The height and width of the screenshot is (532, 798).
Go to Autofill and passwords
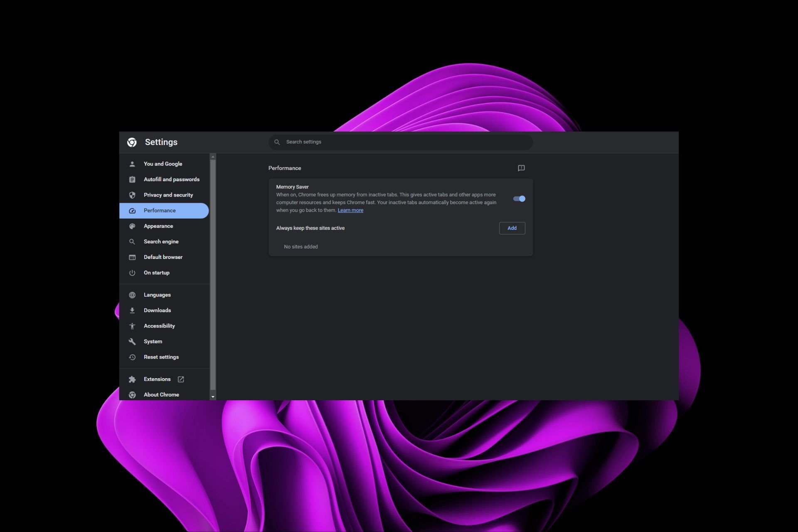(164, 180)
